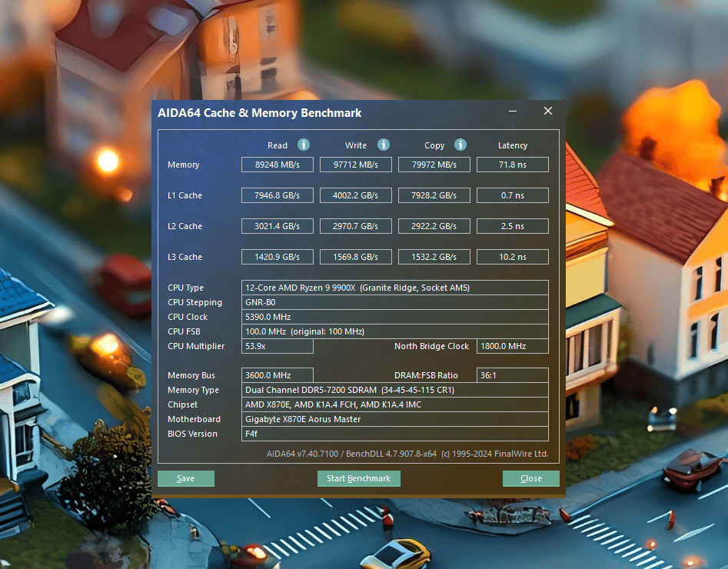Click L1 Cache latency 0.7 ns
Image resolution: width=728 pixels, height=569 pixels.
click(513, 195)
